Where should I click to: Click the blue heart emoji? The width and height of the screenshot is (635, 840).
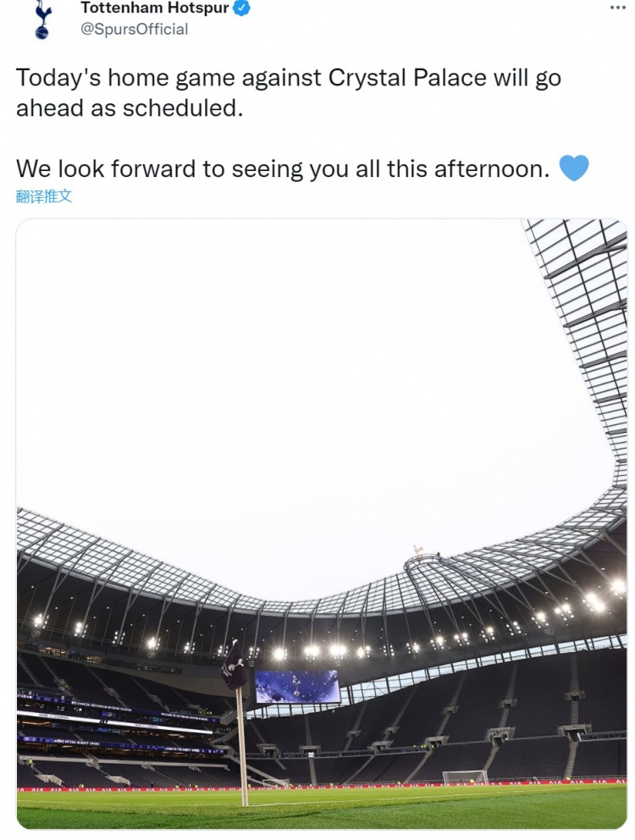574,168
